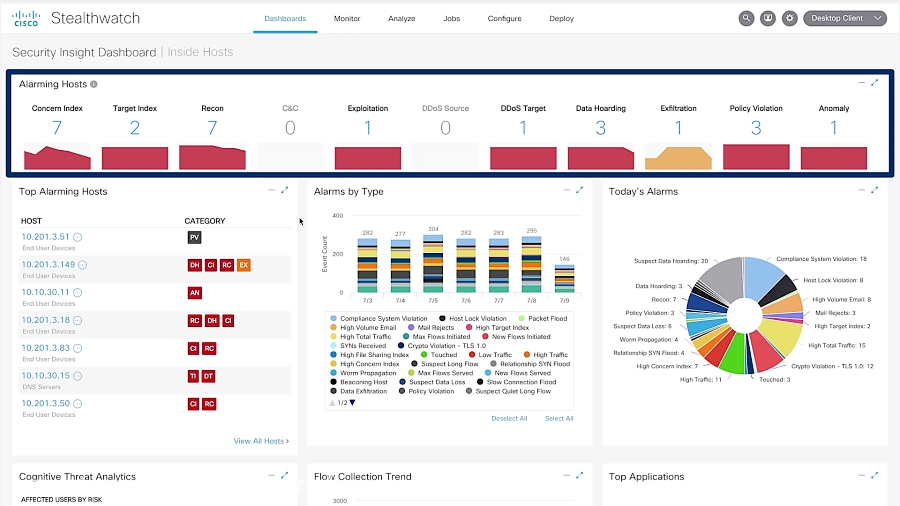The width and height of the screenshot is (900, 506).
Task: Click View All Hosts link
Action: [x=261, y=441]
